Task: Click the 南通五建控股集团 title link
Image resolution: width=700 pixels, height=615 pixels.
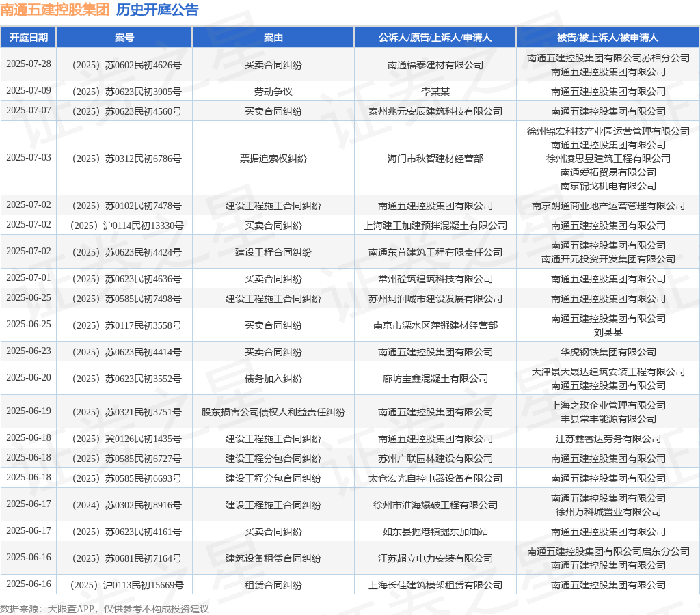Action: (x=55, y=10)
